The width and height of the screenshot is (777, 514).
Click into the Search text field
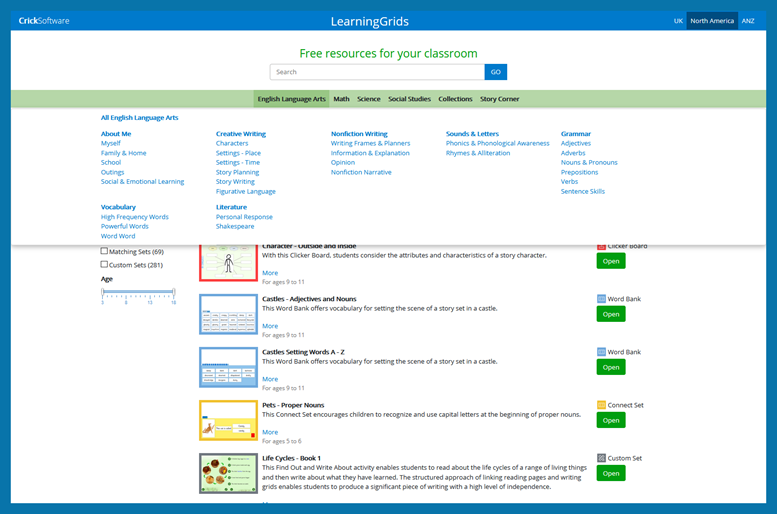point(377,72)
